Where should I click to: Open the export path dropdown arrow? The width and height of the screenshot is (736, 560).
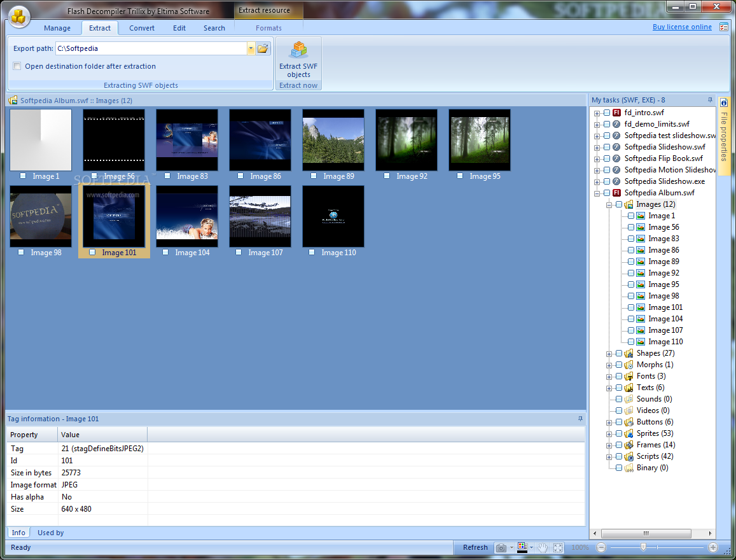tap(251, 48)
